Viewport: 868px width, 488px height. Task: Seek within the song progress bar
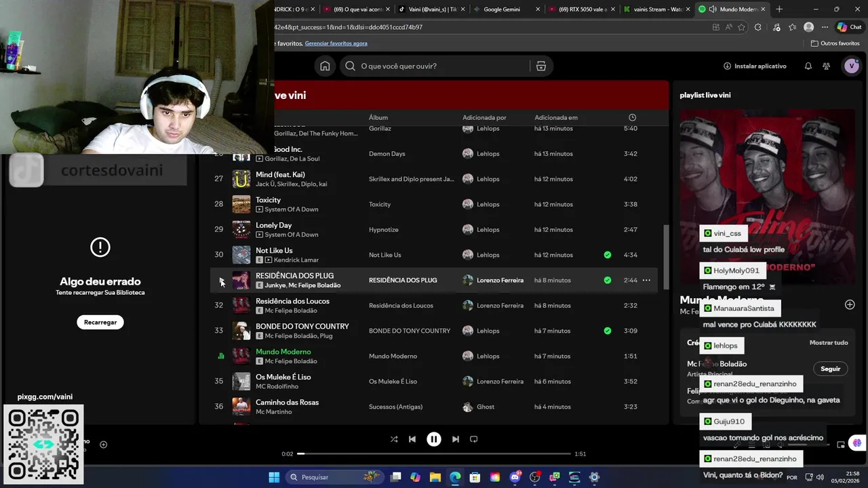(x=434, y=453)
